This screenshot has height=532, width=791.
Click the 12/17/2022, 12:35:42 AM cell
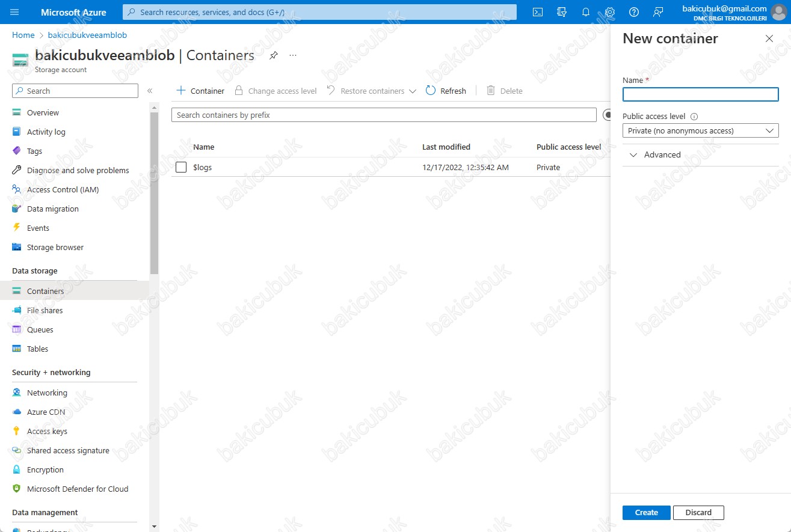click(465, 167)
